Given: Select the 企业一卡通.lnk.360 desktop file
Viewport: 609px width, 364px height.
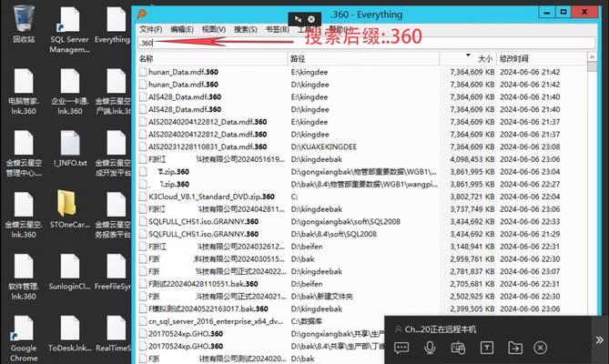Looking at the screenshot, I should (70, 92).
